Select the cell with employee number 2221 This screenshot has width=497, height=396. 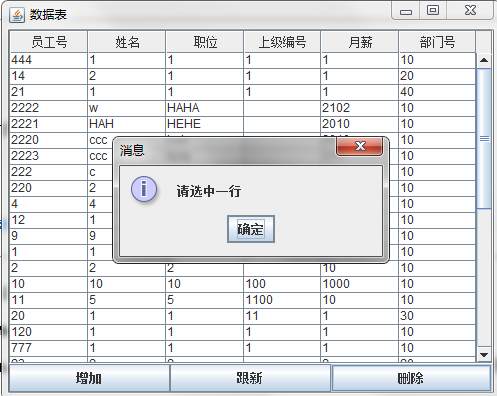click(49, 124)
